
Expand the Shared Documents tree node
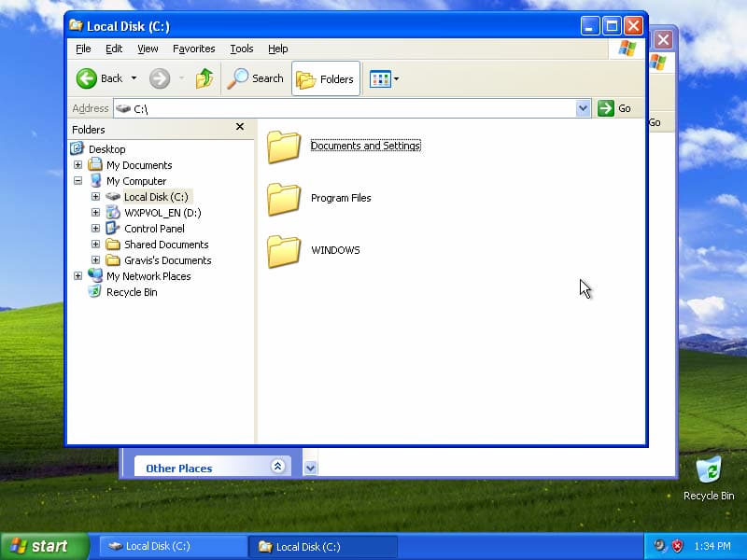96,244
